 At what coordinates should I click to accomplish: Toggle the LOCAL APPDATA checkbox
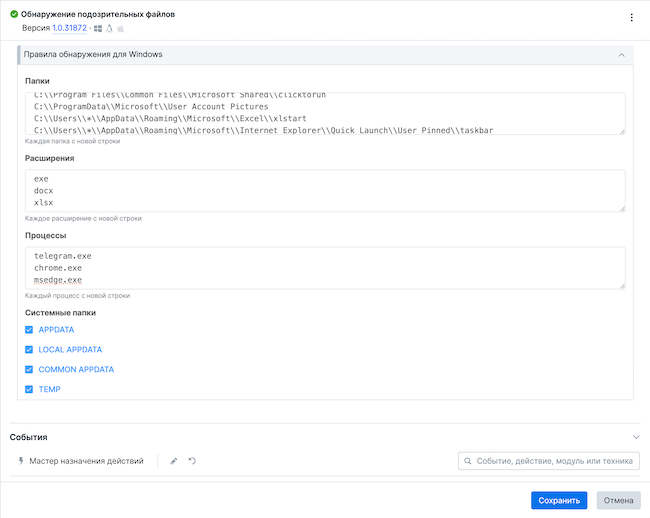[30, 350]
